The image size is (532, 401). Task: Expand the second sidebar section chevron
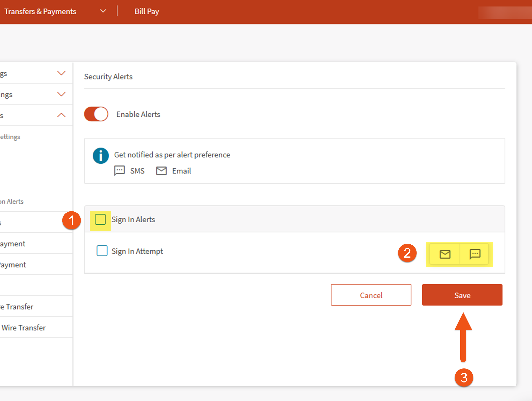tap(61, 94)
